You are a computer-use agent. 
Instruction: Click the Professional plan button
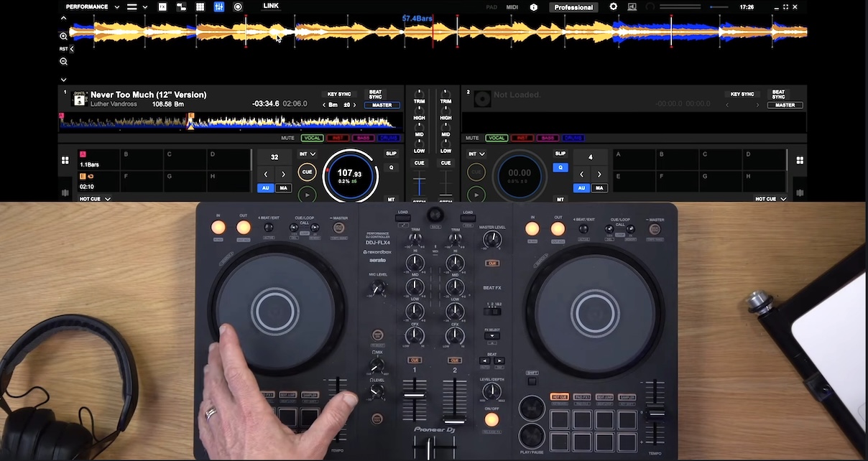coord(573,6)
